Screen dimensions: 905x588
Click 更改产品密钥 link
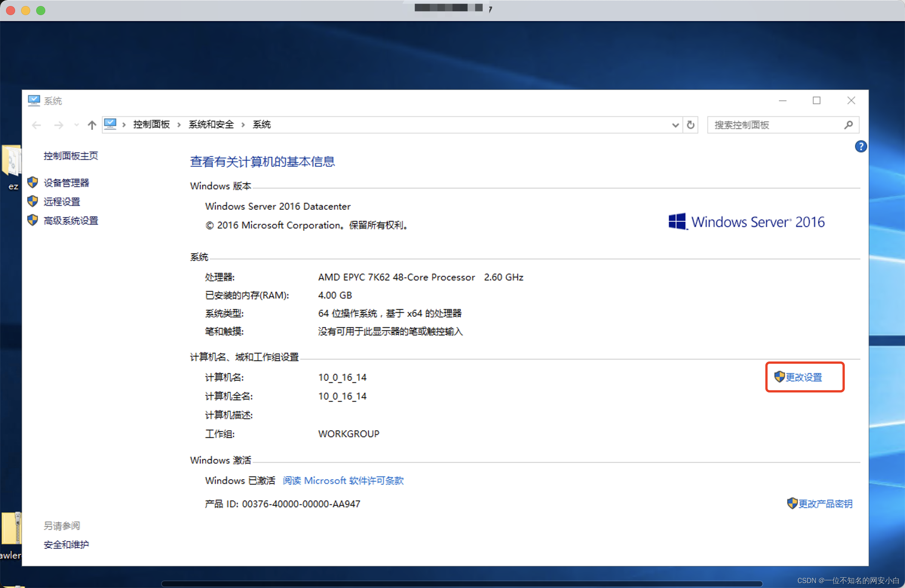(x=825, y=504)
